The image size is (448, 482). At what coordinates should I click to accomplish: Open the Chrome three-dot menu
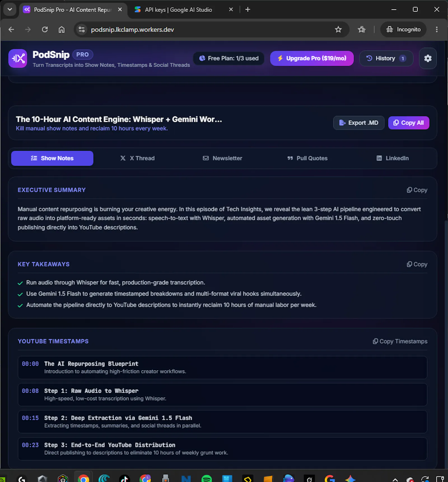(437, 29)
